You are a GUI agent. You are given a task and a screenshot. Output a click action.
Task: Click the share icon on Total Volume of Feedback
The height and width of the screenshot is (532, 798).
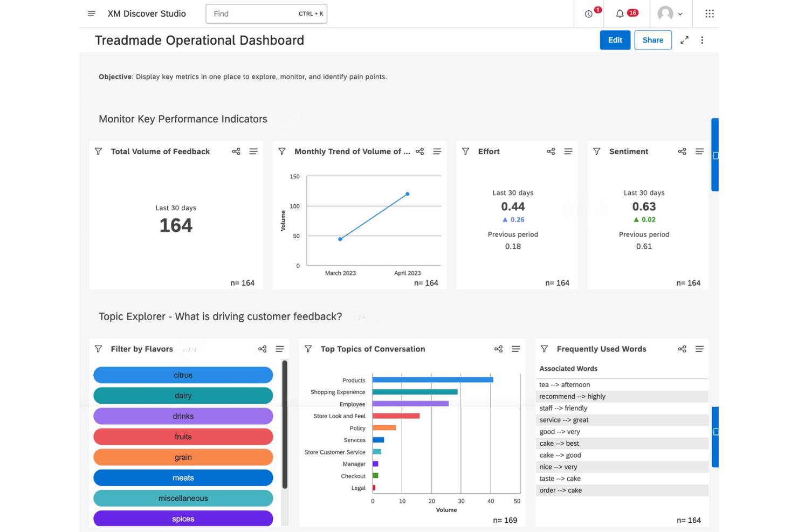click(236, 151)
